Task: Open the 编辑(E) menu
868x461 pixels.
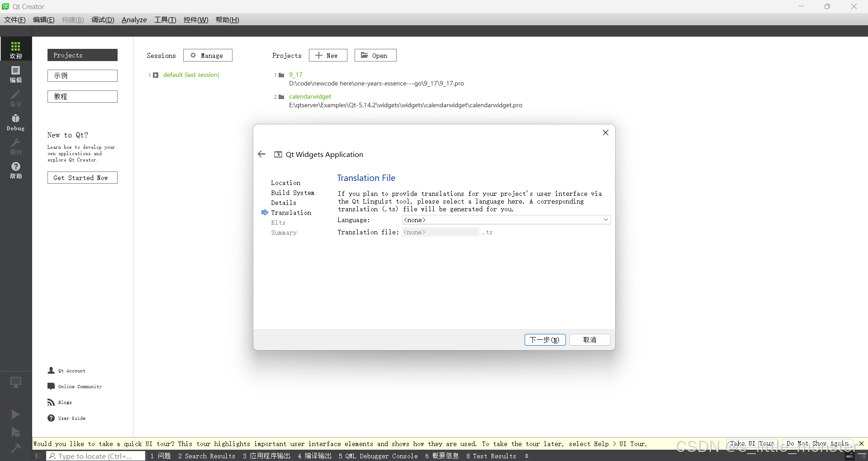Action: click(44, 19)
